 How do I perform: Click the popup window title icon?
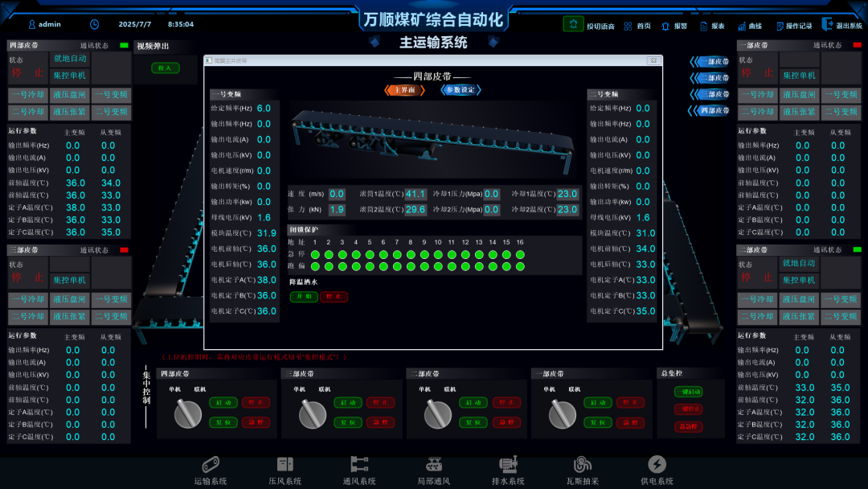(209, 61)
